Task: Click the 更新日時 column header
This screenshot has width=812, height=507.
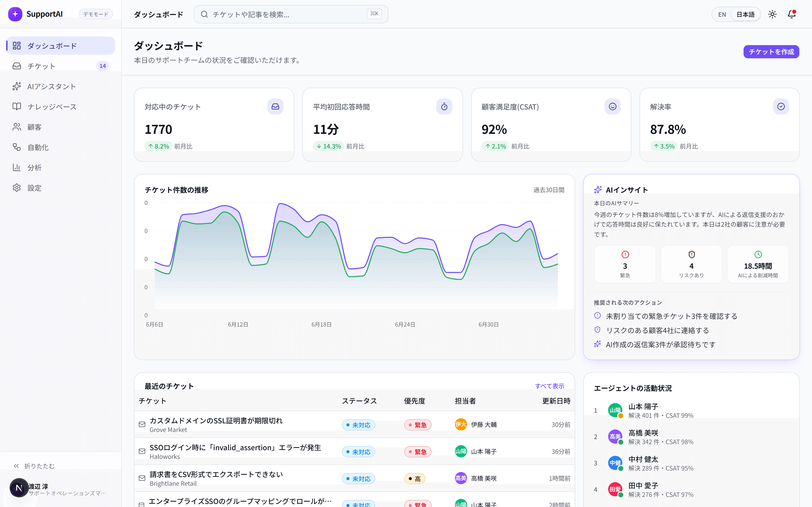Action: (556, 401)
